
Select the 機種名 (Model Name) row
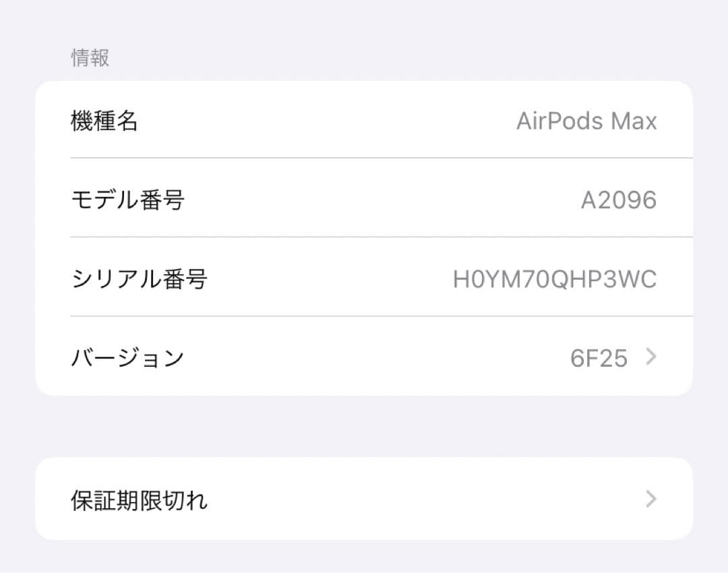pyautogui.click(x=364, y=121)
